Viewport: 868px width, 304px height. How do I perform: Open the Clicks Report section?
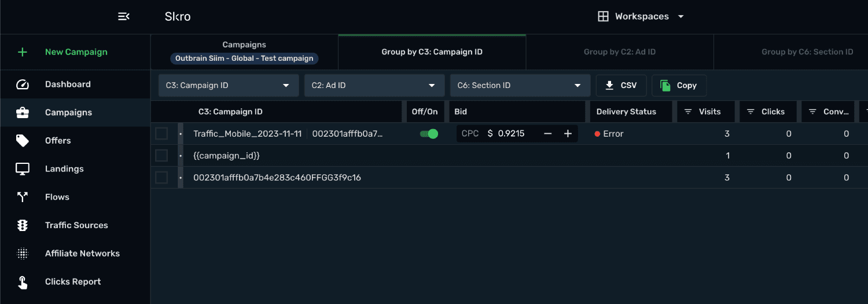[x=73, y=282]
